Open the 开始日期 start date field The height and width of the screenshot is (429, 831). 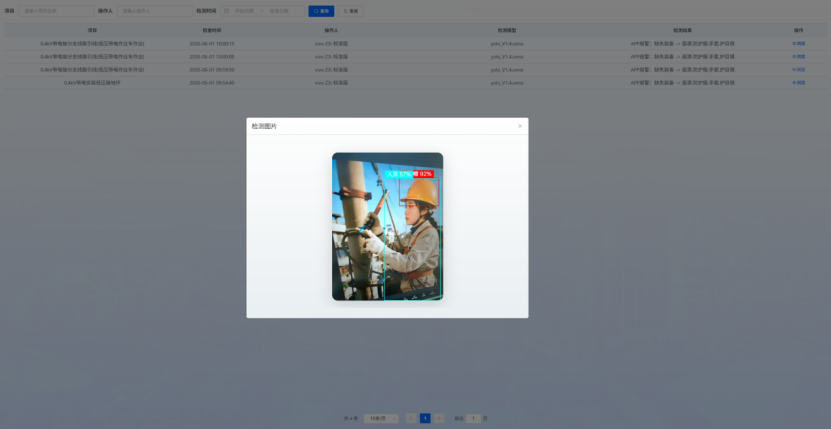tap(245, 11)
